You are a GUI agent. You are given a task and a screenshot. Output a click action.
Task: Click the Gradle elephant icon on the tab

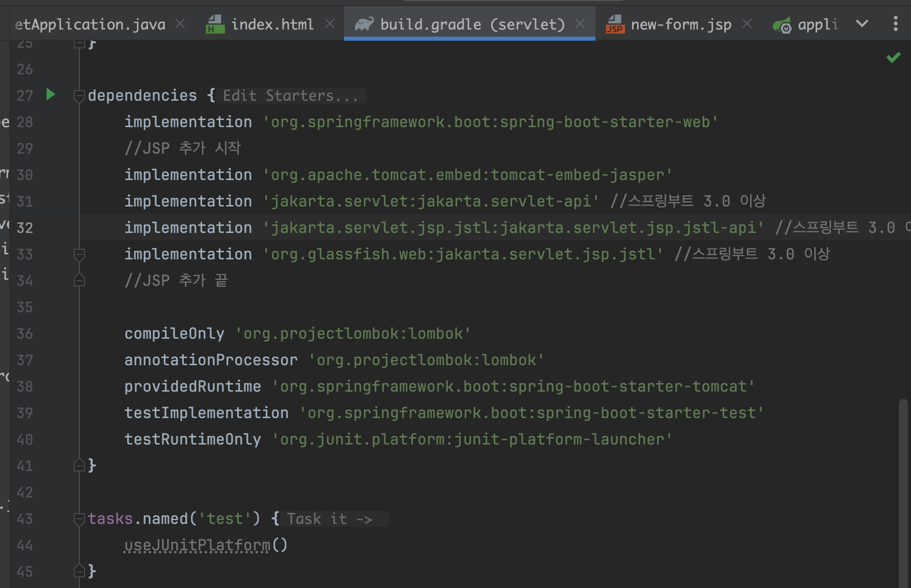(x=364, y=24)
